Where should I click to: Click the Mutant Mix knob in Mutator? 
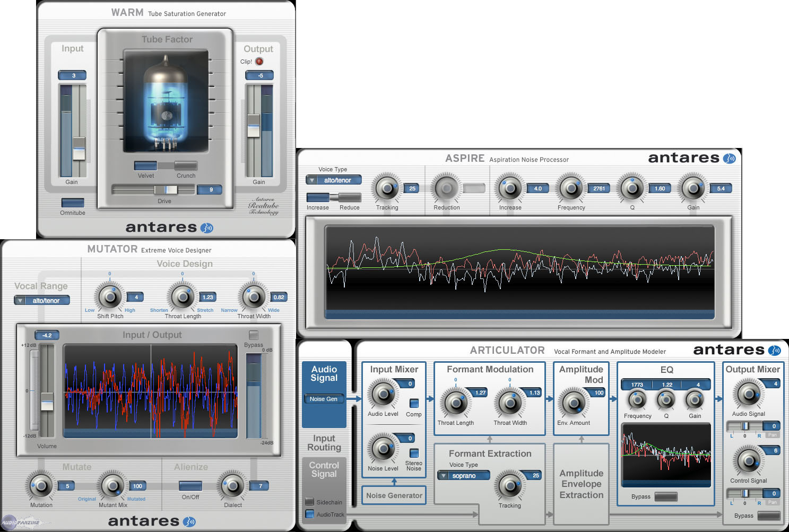coord(112,486)
